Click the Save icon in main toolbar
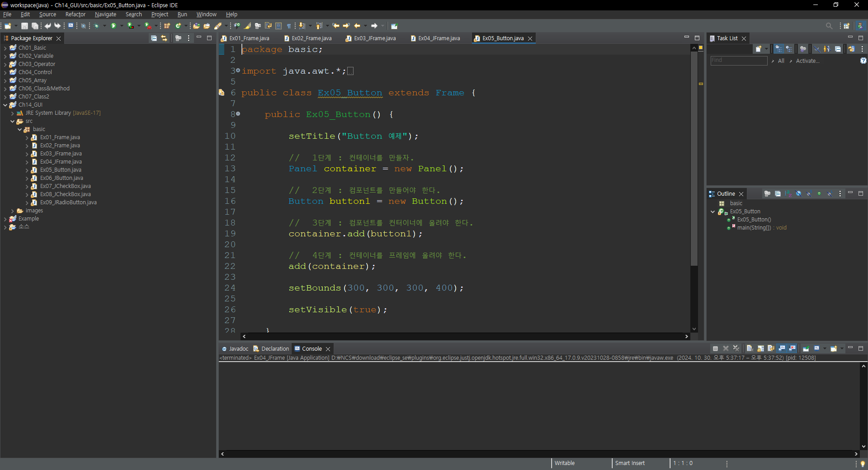Viewport: 868px width, 470px height. coord(25,26)
